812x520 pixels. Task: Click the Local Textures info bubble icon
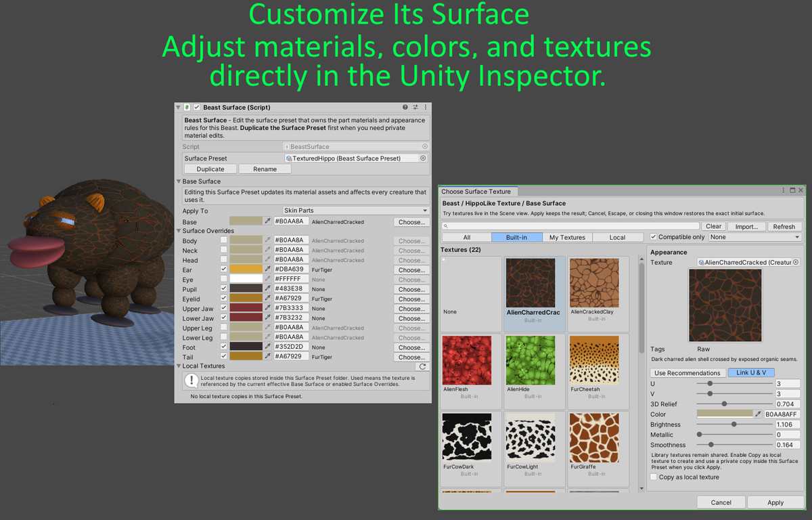(x=191, y=381)
